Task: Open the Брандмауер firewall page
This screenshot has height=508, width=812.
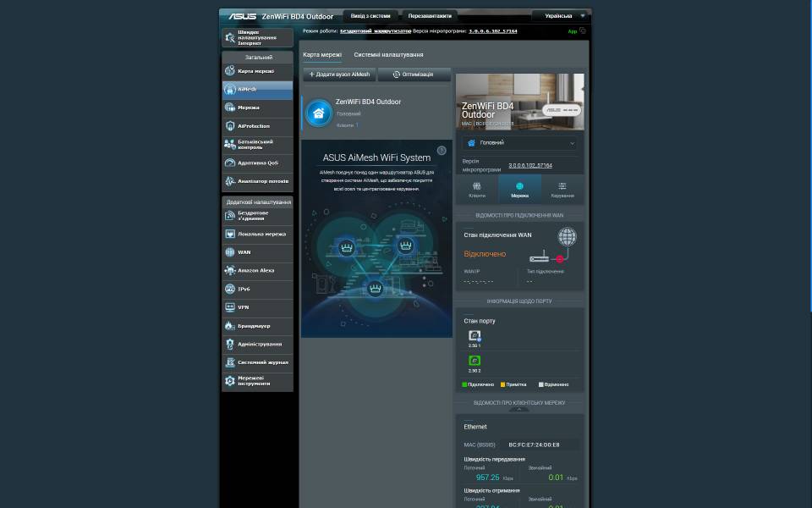Action: (x=257, y=326)
